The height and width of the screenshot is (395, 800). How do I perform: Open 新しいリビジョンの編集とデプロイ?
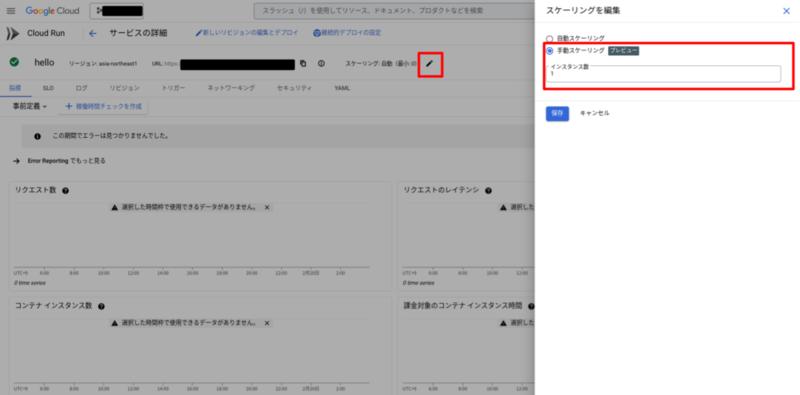pyautogui.click(x=247, y=33)
